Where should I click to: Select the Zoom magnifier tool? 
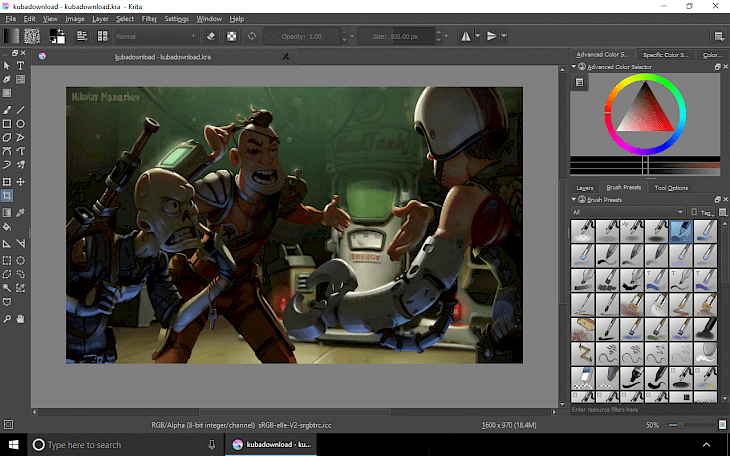click(x=7, y=319)
